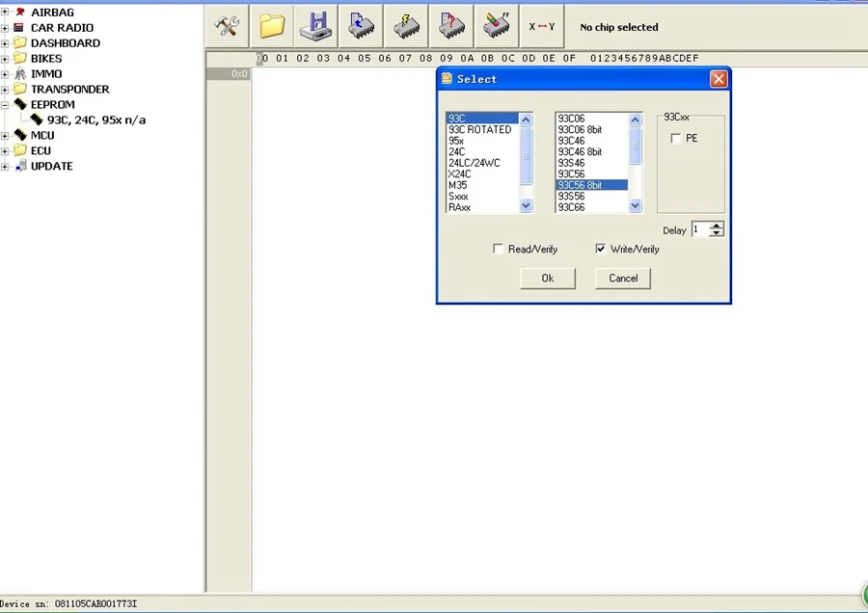The width and height of the screenshot is (868, 613).
Task: Expand the UPDATE tree node
Action: coord(5,167)
